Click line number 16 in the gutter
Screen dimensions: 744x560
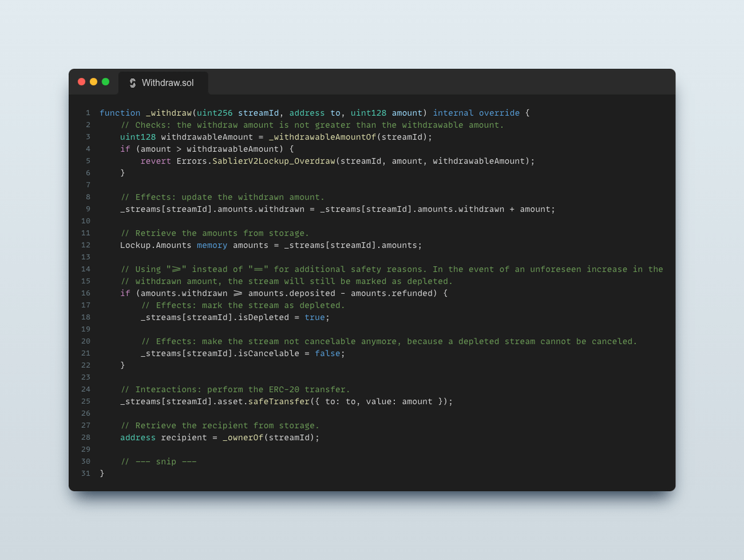[x=86, y=293]
